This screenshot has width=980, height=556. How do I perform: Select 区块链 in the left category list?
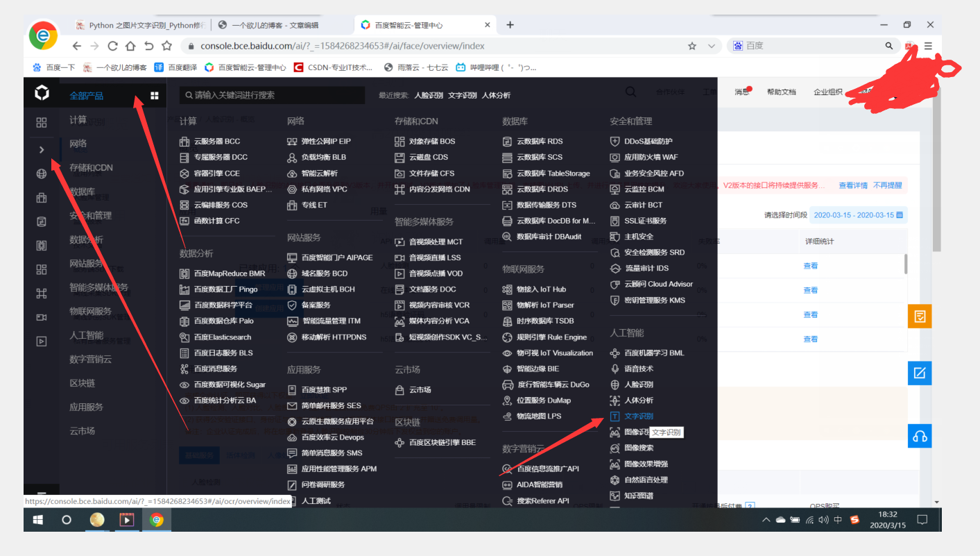pyautogui.click(x=82, y=383)
